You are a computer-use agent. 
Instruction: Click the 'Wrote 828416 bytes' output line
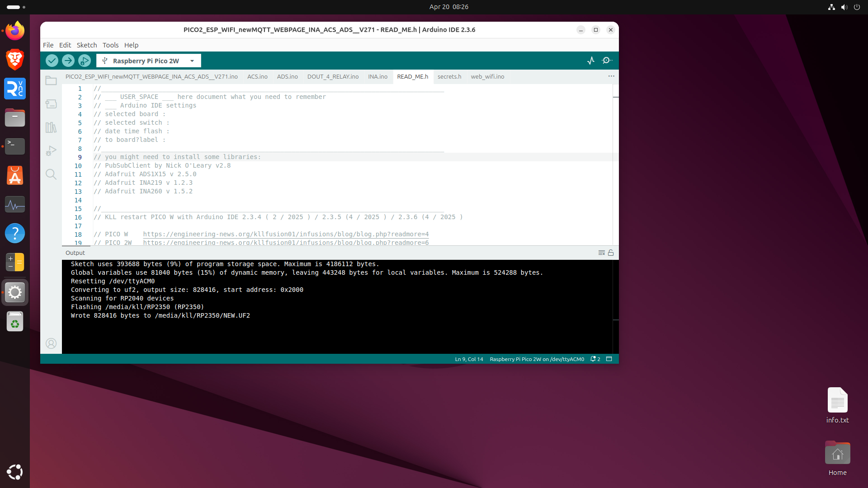click(160, 315)
